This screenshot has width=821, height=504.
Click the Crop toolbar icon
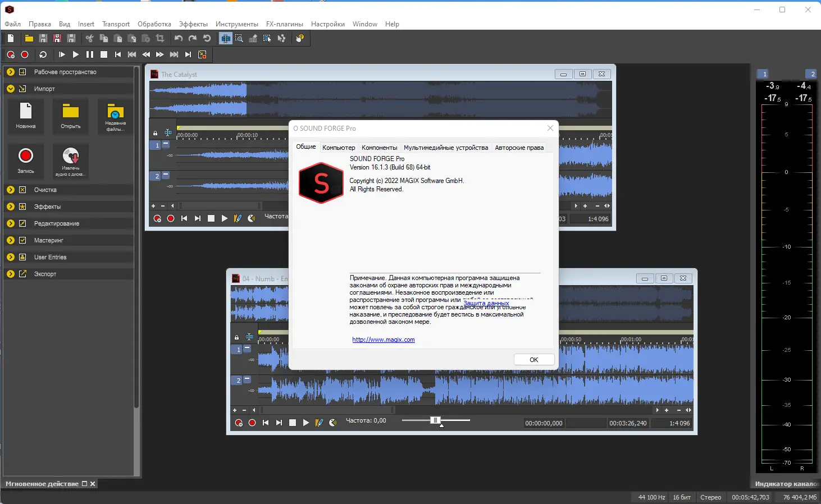[x=160, y=38]
